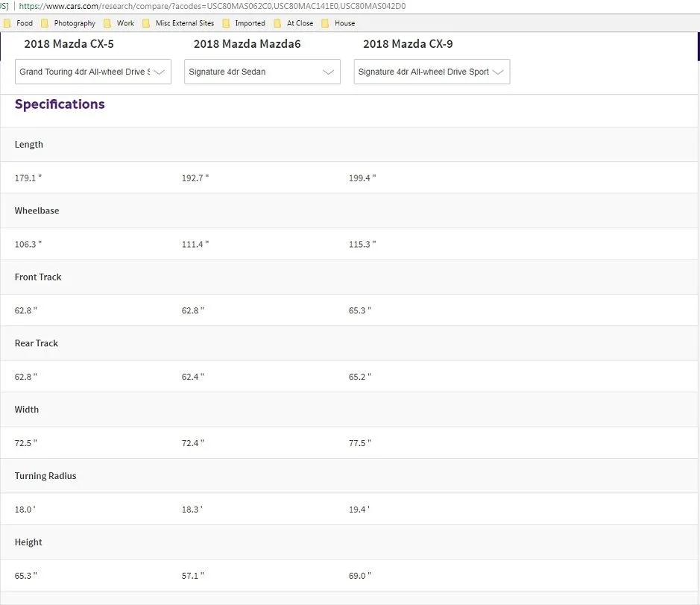Click the CX-9 height value 69.0
The height and width of the screenshot is (605, 700).
pos(359,576)
